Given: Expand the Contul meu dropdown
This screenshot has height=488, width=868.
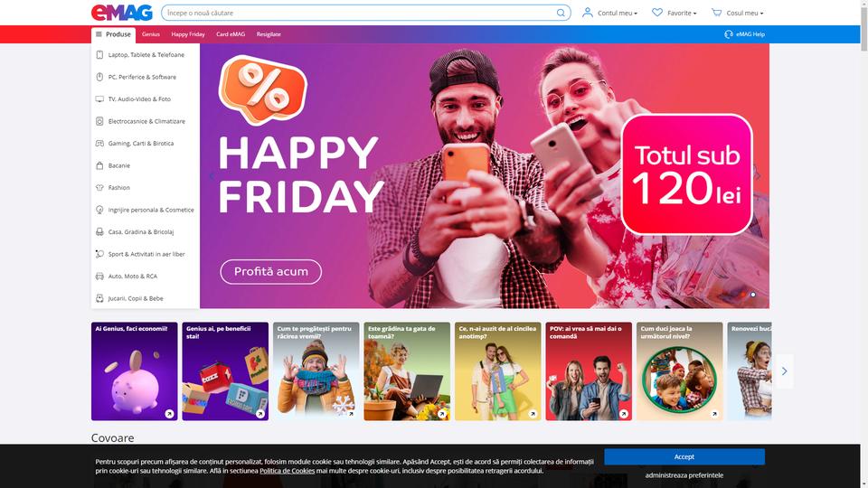Looking at the screenshot, I should [x=618, y=13].
